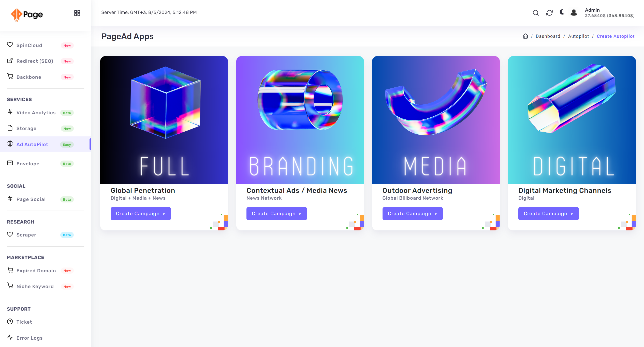This screenshot has height=347, width=644.
Task: Open the Scraper research tool
Action: tap(26, 235)
